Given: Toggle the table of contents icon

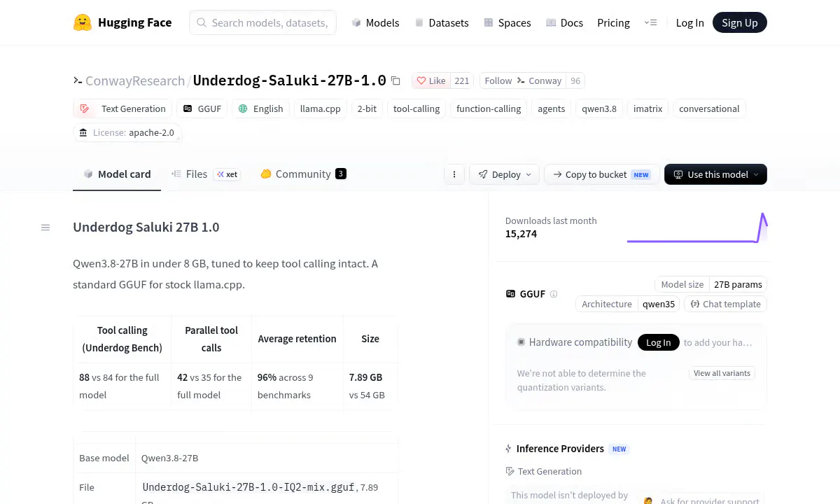Looking at the screenshot, I should pos(45,227).
